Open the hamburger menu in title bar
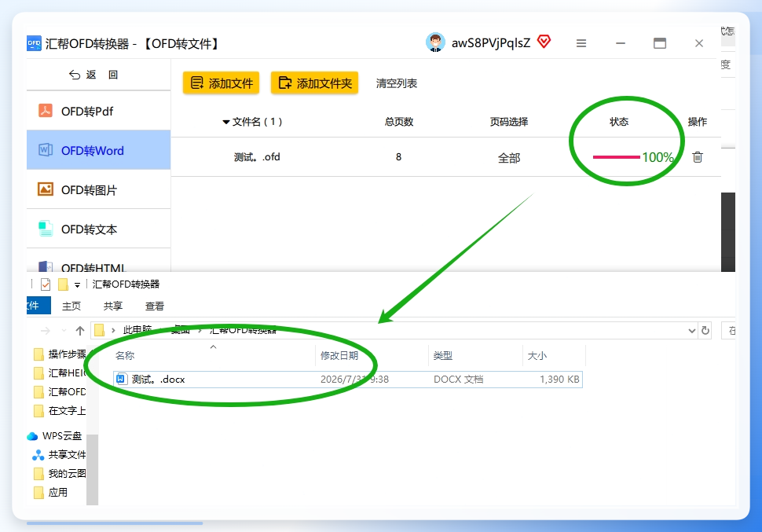This screenshot has width=762, height=532. click(x=581, y=44)
